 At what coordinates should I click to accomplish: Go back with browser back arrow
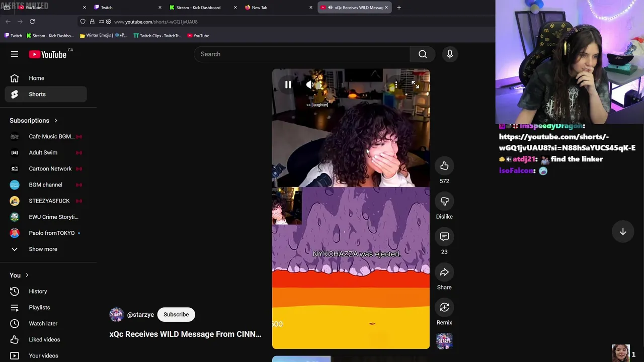point(8,22)
